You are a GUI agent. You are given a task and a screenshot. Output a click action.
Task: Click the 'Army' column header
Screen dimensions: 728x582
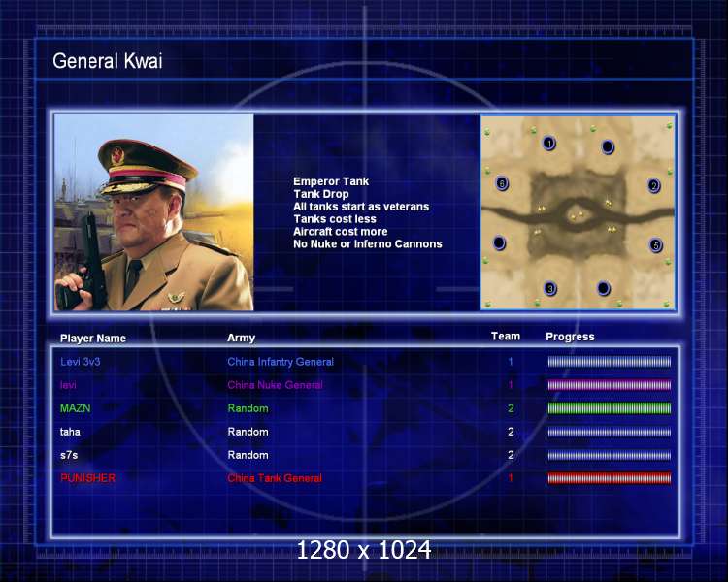pyautogui.click(x=241, y=339)
